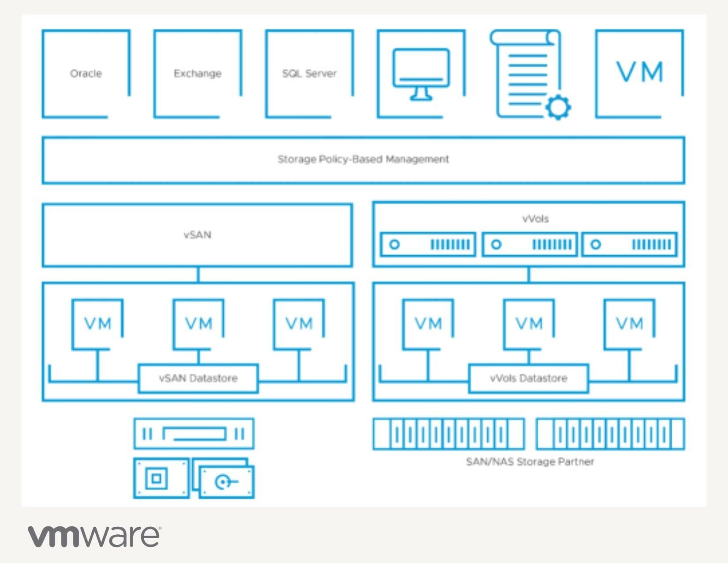This screenshot has width=728, height=563.
Task: Click the Oracle application box
Action: 86,74
